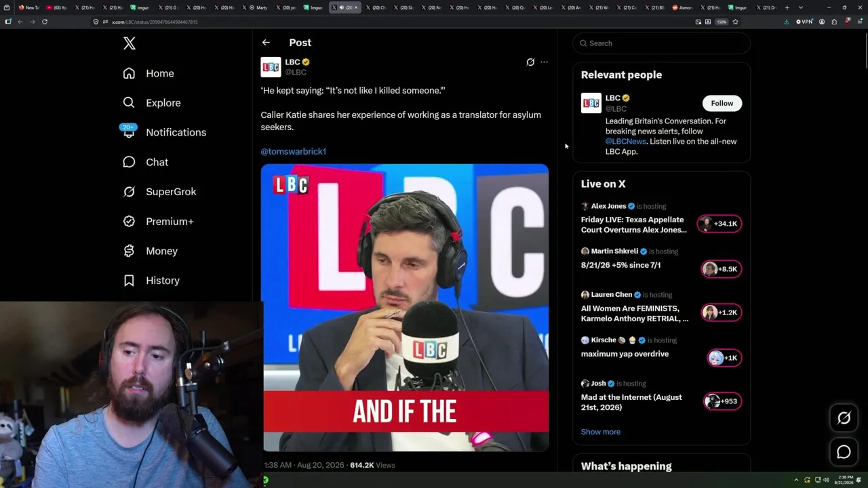Viewport: 868px width, 488px height.
Task: Click the +1K listeners badge
Action: pos(724,358)
